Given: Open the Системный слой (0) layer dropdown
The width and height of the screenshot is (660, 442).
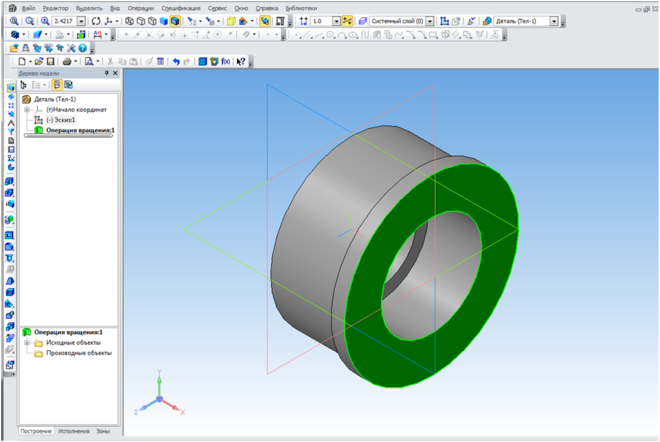Looking at the screenshot, I should click(430, 21).
